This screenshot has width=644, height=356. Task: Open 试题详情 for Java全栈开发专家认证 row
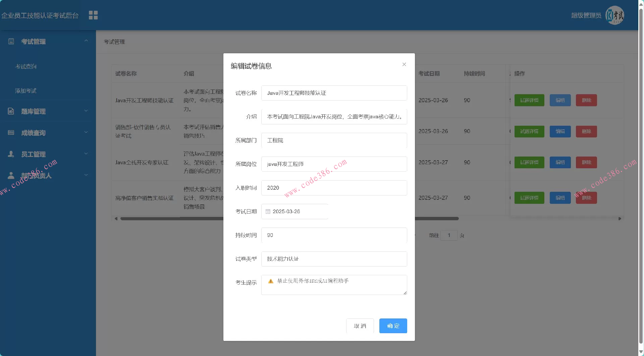tap(529, 162)
